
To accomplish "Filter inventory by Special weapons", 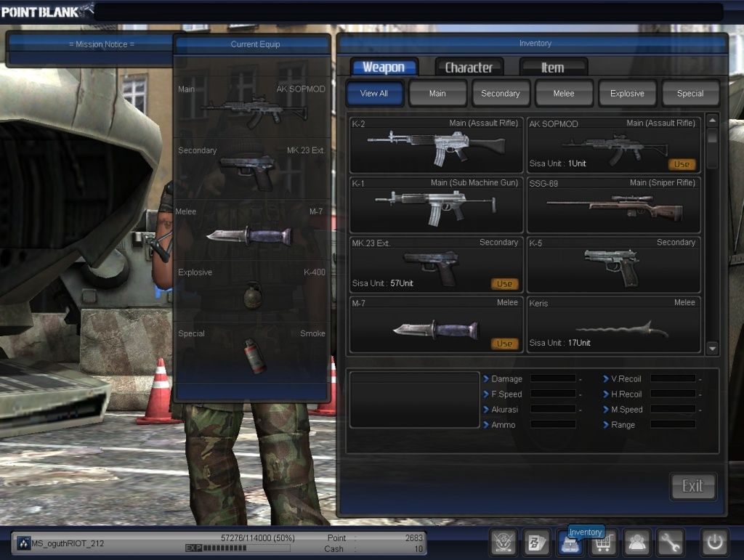I will (x=690, y=94).
